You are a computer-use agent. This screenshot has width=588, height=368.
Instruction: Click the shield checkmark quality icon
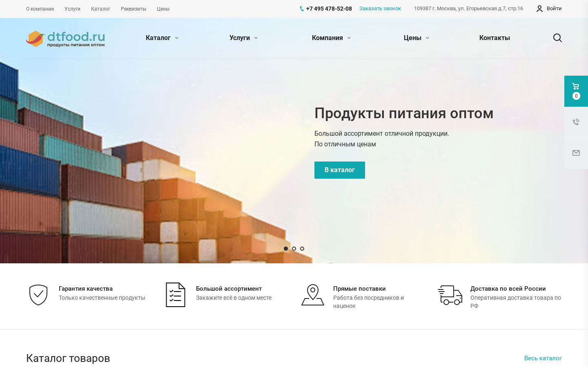click(x=38, y=295)
